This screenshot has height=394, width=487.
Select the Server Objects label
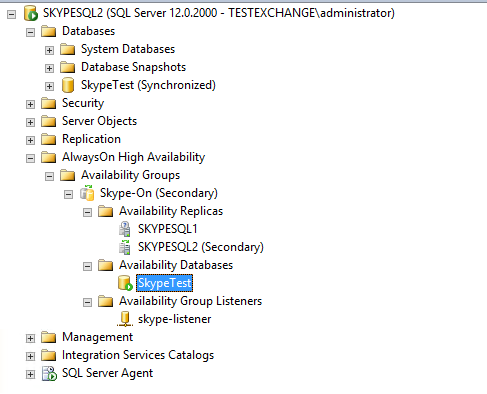click(x=99, y=121)
